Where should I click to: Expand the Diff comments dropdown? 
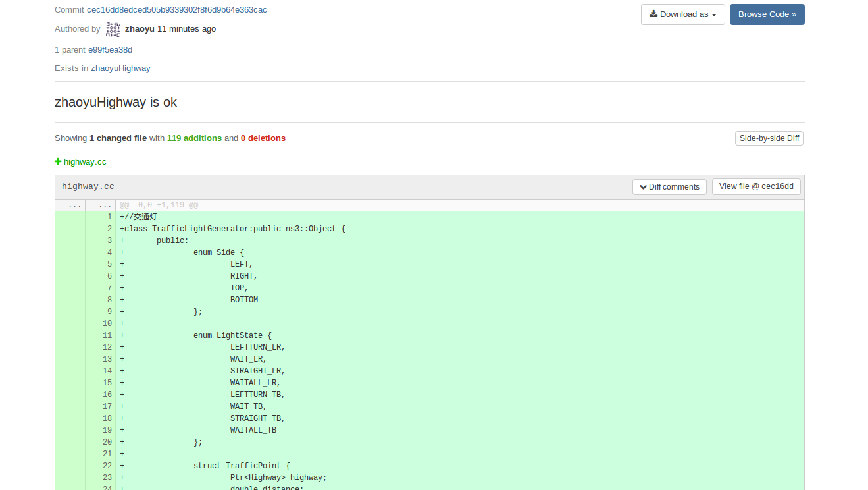(x=669, y=187)
